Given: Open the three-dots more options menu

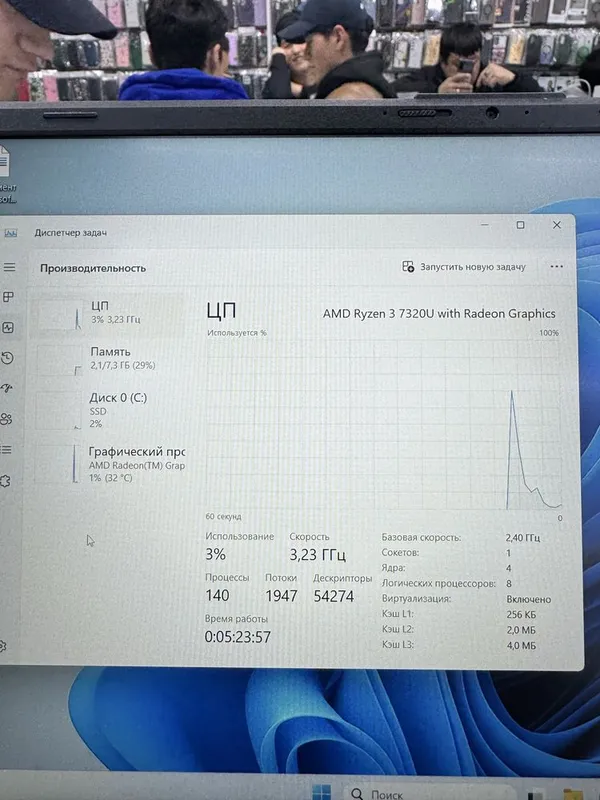Looking at the screenshot, I should [557, 266].
